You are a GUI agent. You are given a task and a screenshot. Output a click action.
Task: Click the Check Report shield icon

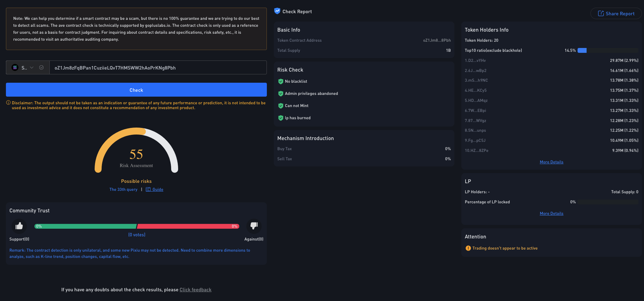coord(277,11)
